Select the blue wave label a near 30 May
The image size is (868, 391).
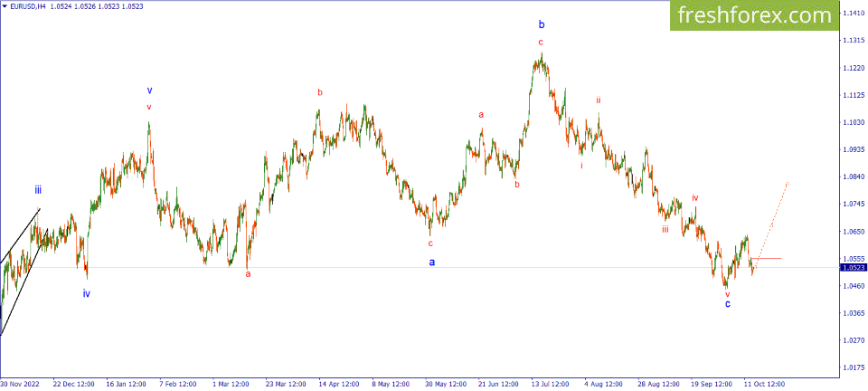click(x=432, y=262)
